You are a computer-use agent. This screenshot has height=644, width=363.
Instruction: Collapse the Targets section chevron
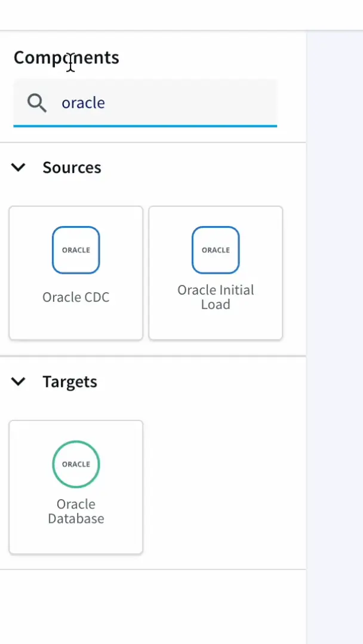pyautogui.click(x=19, y=382)
